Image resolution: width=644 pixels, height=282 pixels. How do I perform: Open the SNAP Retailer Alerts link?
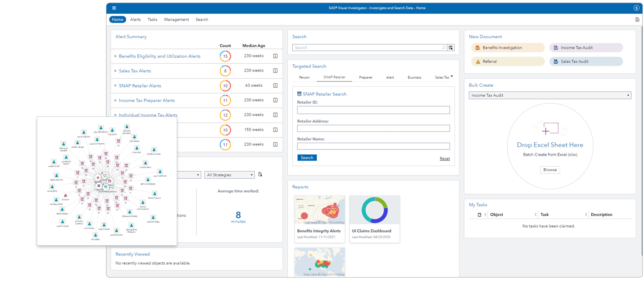coord(140,86)
